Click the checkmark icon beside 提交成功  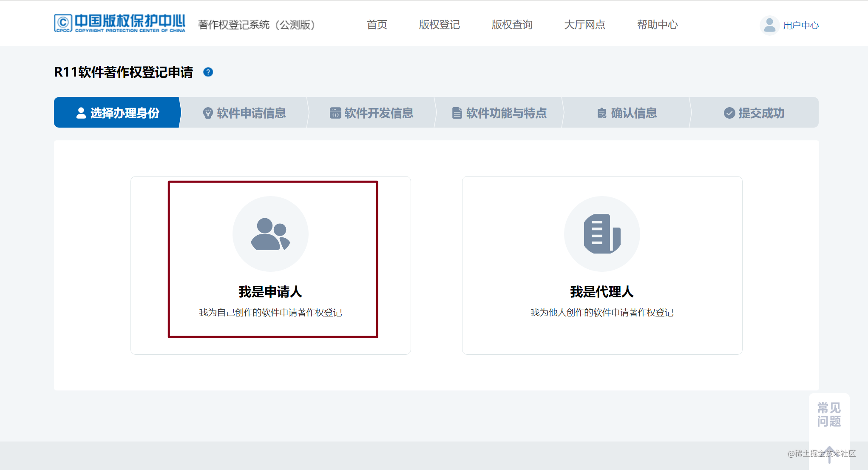729,113
